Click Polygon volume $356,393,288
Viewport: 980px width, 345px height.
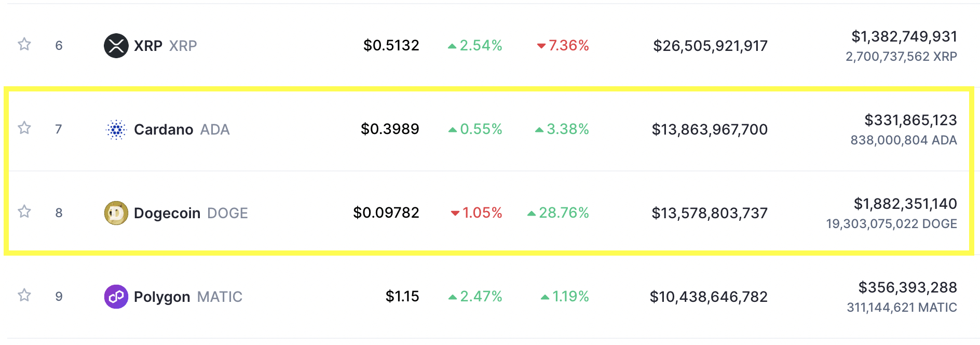coord(907,287)
